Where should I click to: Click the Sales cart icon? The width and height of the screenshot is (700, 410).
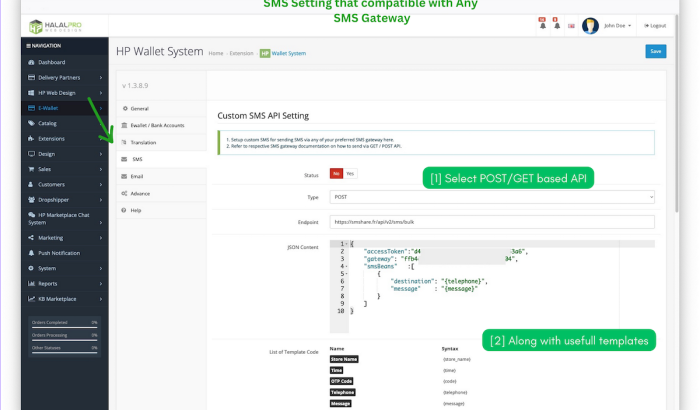tap(31, 169)
